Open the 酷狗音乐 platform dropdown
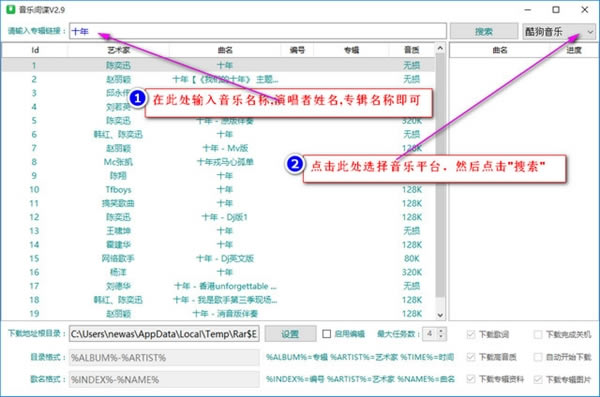Viewport: 600px width, 397px height. pyautogui.click(x=559, y=31)
